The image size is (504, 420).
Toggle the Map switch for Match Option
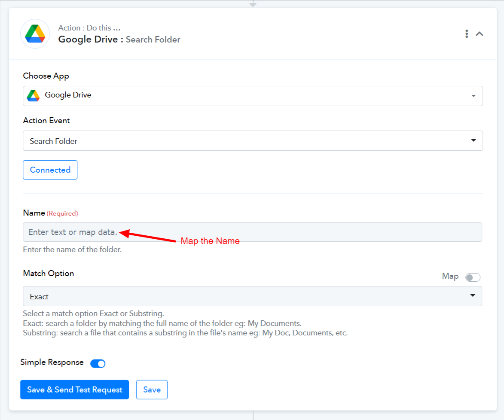tap(473, 277)
